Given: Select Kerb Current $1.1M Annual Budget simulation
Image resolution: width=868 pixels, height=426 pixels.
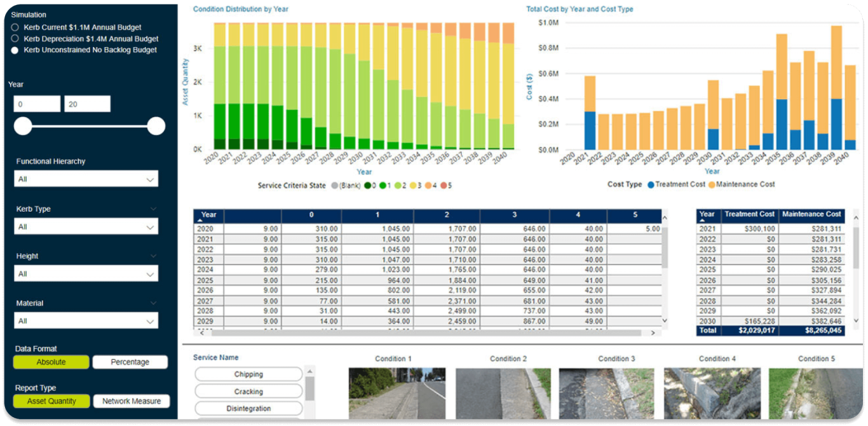Looking at the screenshot, I should click(15, 27).
